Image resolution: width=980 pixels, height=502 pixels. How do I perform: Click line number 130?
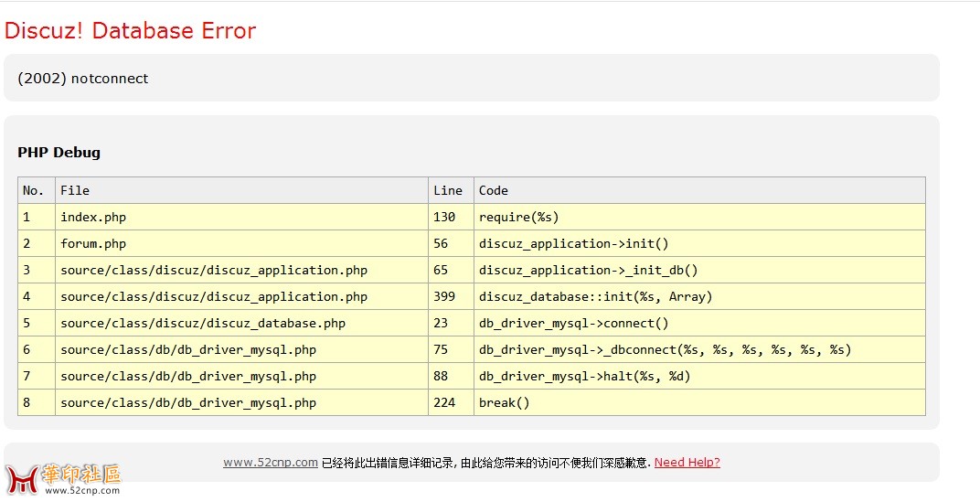pyautogui.click(x=451, y=217)
